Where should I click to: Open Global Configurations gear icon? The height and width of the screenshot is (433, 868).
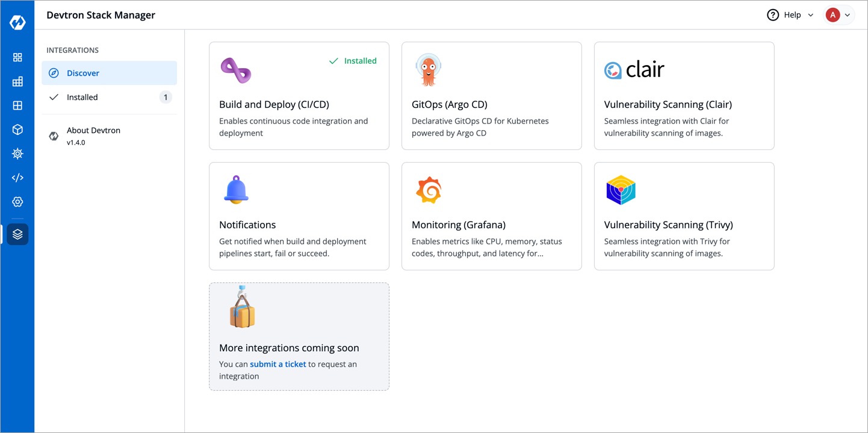(17, 201)
